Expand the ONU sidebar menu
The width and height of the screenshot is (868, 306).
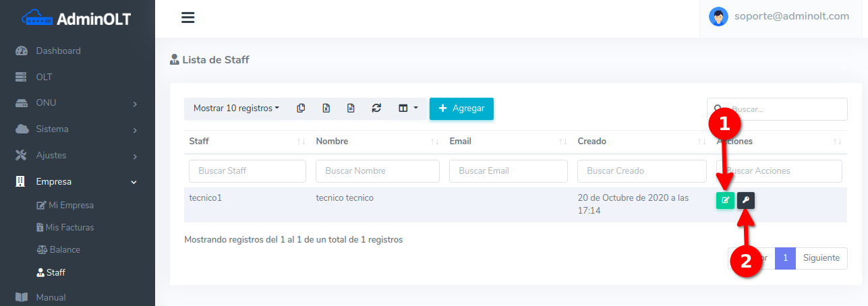point(78,103)
